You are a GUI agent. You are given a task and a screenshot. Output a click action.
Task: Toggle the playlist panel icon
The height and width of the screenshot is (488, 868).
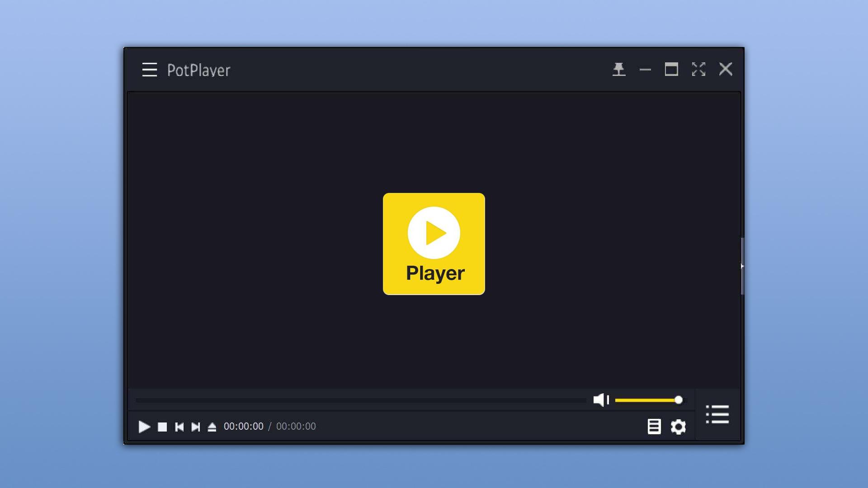[x=717, y=414]
